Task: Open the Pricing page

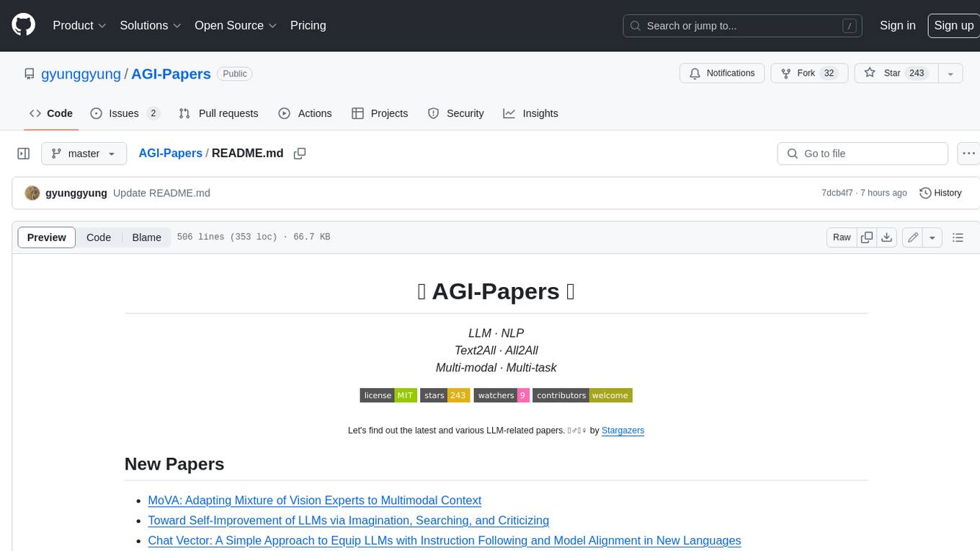Action: click(308, 25)
